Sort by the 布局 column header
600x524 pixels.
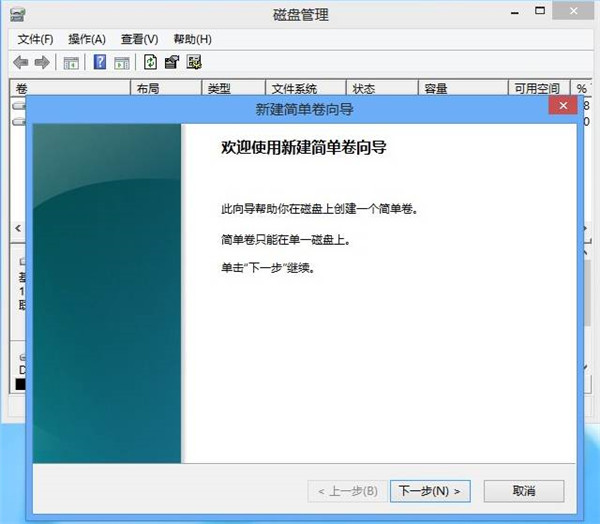(x=166, y=88)
